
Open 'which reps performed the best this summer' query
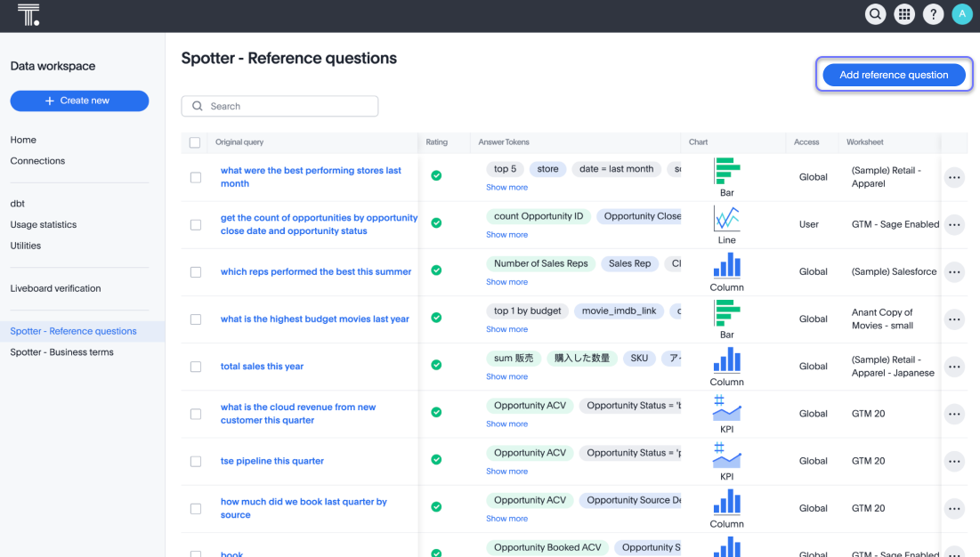coord(316,272)
